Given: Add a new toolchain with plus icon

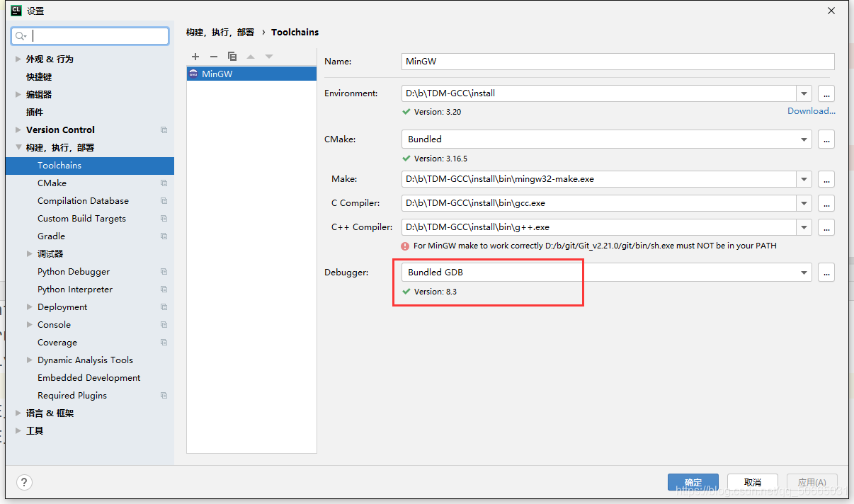Looking at the screenshot, I should (x=195, y=57).
